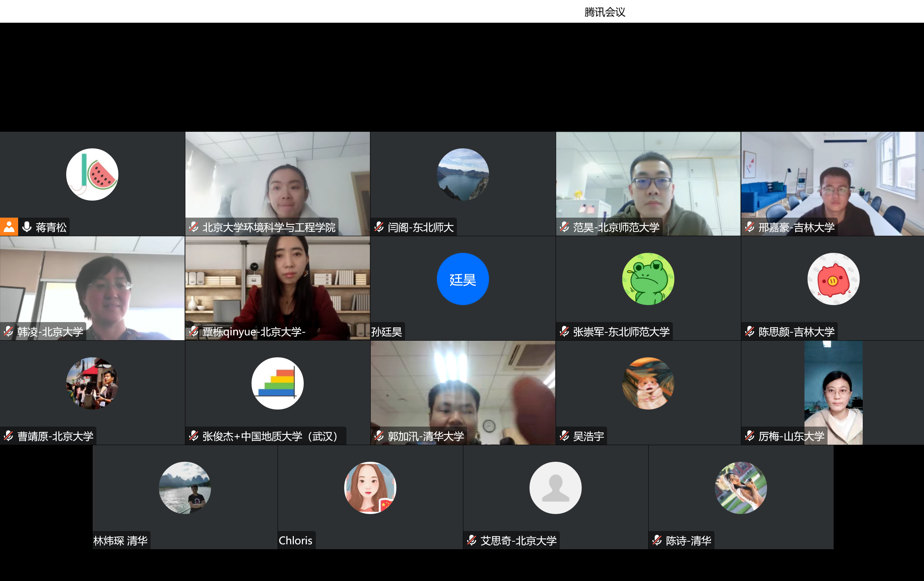924x581 pixels.
Task: Click muted mic icon beside 艾思奇-北京大学
Action: 472,540
